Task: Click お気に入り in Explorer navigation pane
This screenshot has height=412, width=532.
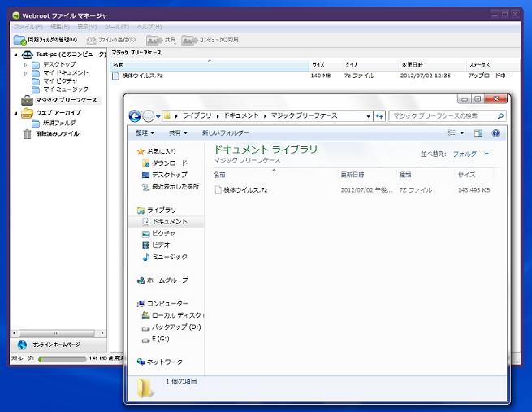Action: 162,151
